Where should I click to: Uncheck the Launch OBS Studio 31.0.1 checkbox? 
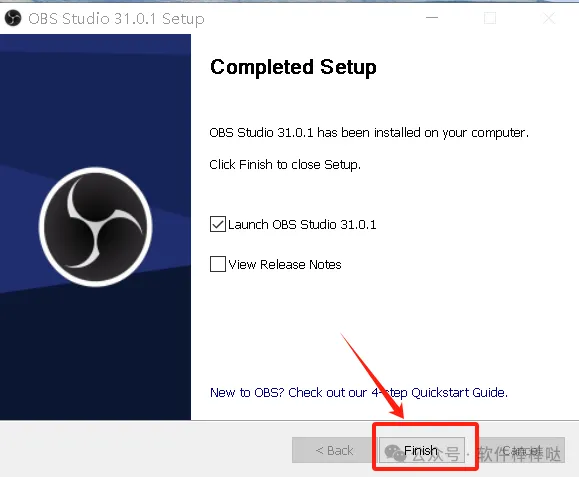coord(217,224)
